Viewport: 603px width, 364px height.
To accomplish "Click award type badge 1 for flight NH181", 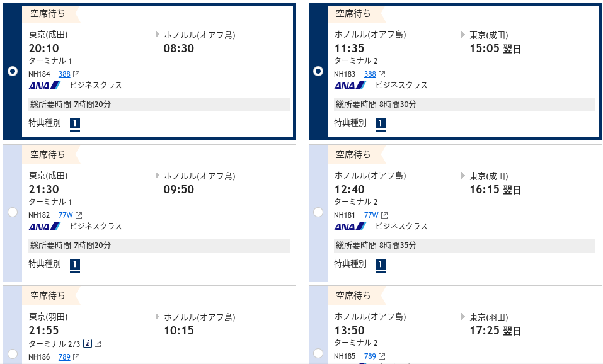I will point(381,265).
